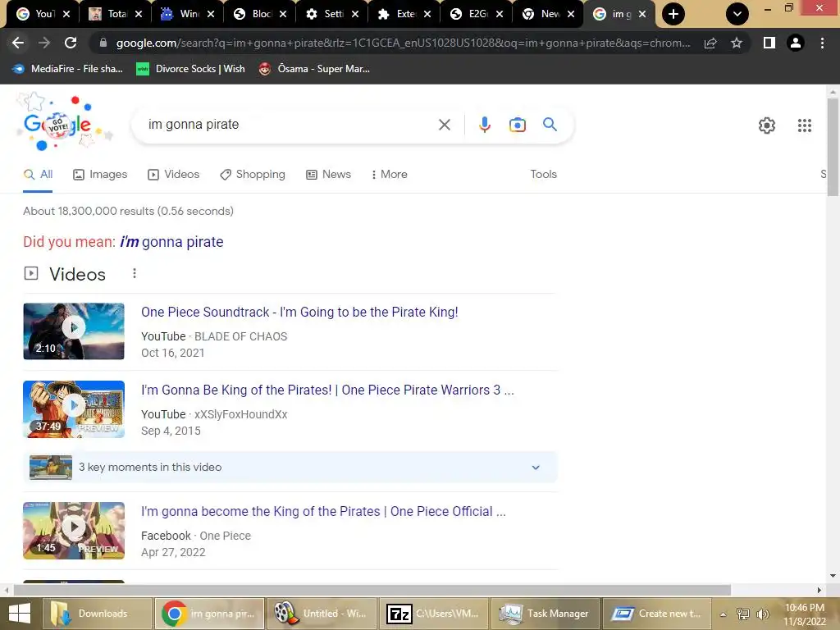Click the key moments preview thumbnail
Screen dimensions: 840x630
click(x=51, y=467)
